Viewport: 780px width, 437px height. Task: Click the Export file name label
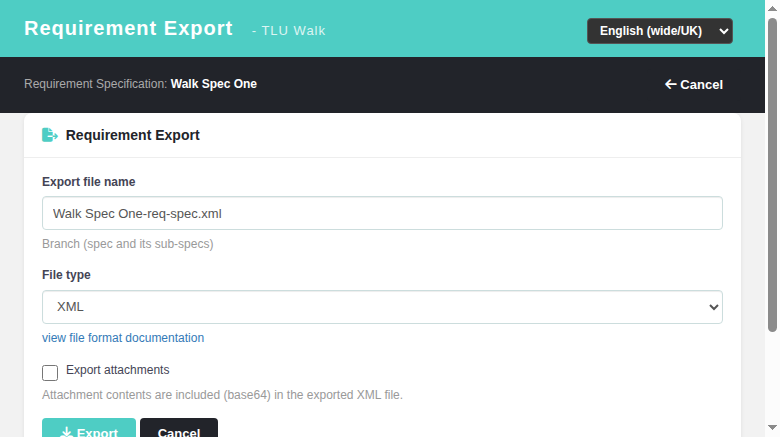point(89,182)
